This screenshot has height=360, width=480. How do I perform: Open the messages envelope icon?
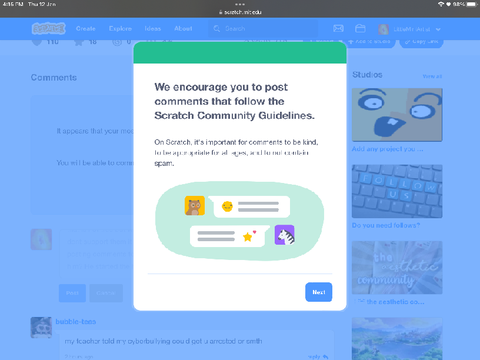tap(338, 29)
